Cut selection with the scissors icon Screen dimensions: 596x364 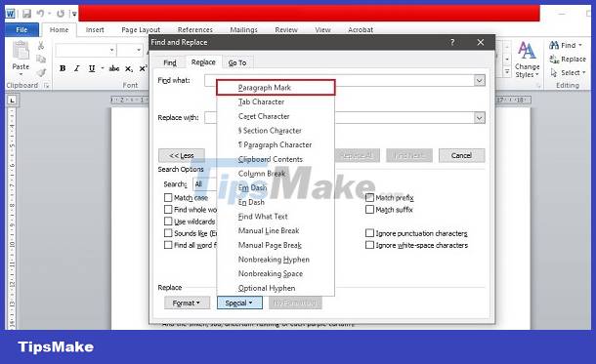[x=41, y=46]
